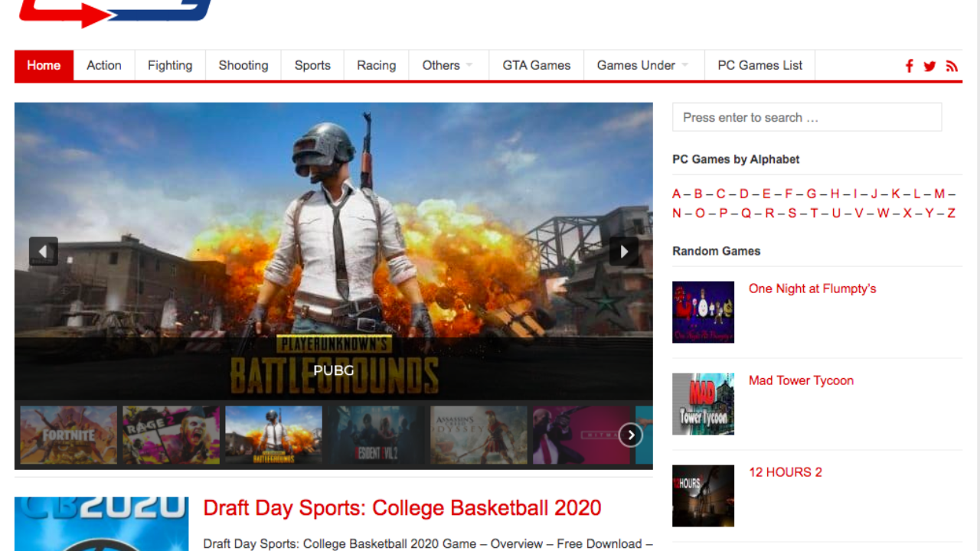Open Mad Tower Tycoon link
This screenshot has height=551, width=980.
coord(801,380)
